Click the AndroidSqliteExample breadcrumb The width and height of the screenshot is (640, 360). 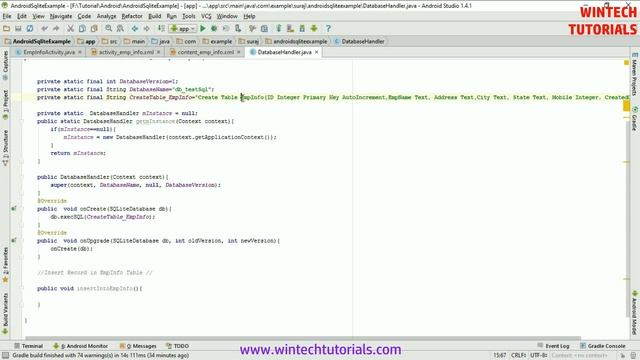(38, 41)
